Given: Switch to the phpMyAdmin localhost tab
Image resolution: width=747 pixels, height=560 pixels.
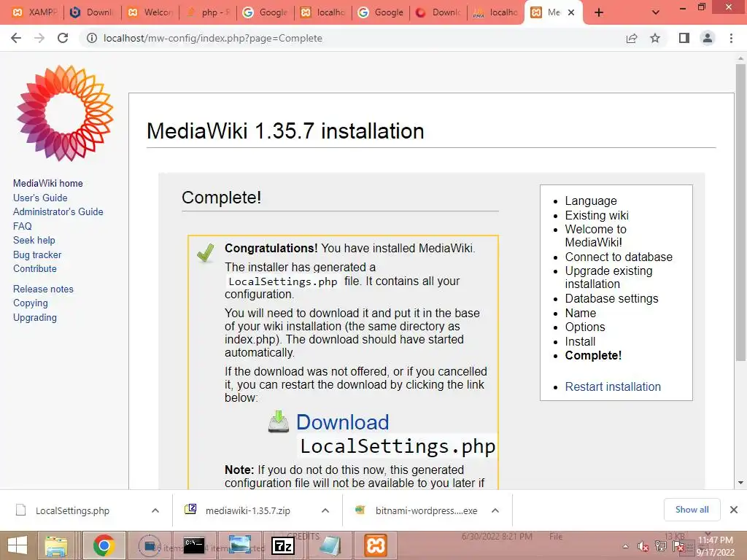Looking at the screenshot, I should (495, 12).
